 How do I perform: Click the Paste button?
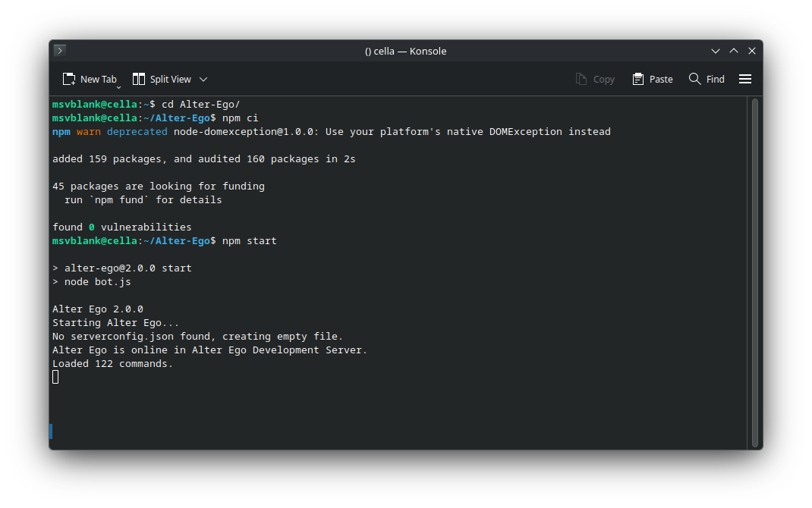[x=653, y=79]
